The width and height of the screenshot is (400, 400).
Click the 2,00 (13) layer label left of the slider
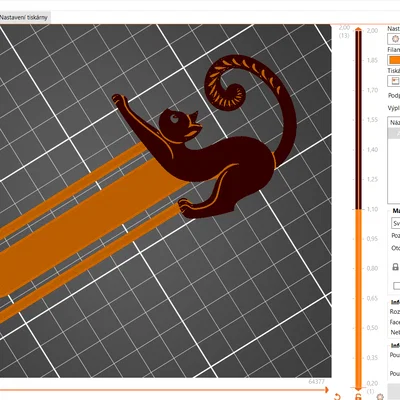(x=344, y=31)
